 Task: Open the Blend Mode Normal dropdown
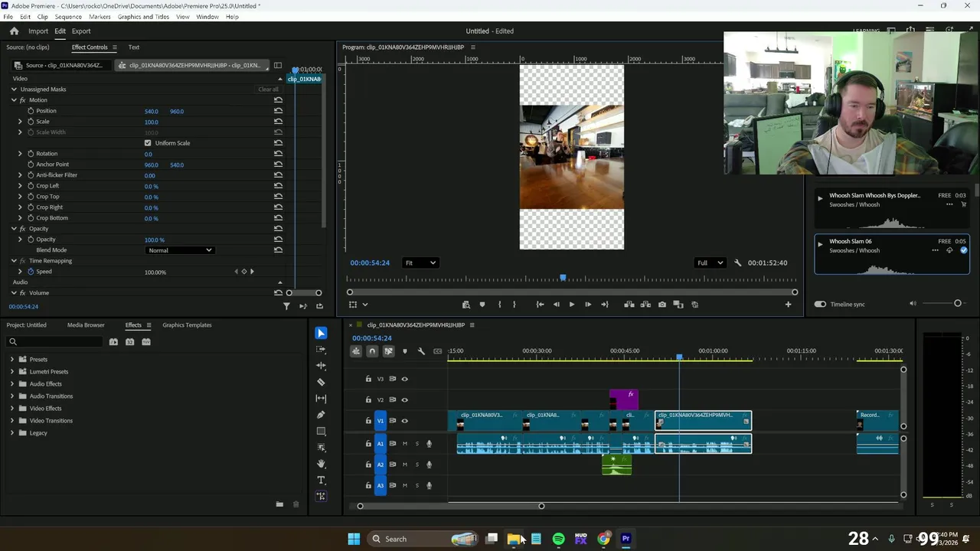(x=180, y=250)
